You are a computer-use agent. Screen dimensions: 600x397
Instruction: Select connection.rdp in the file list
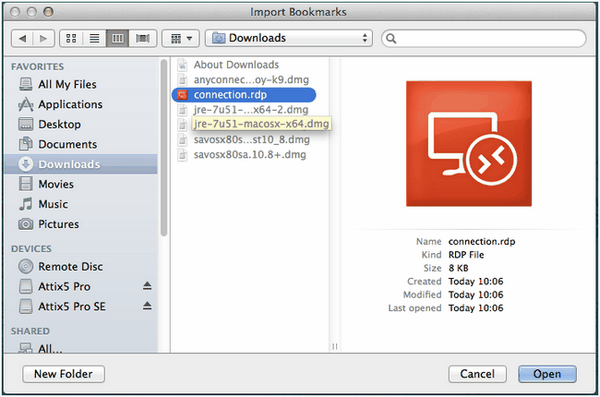pyautogui.click(x=244, y=95)
